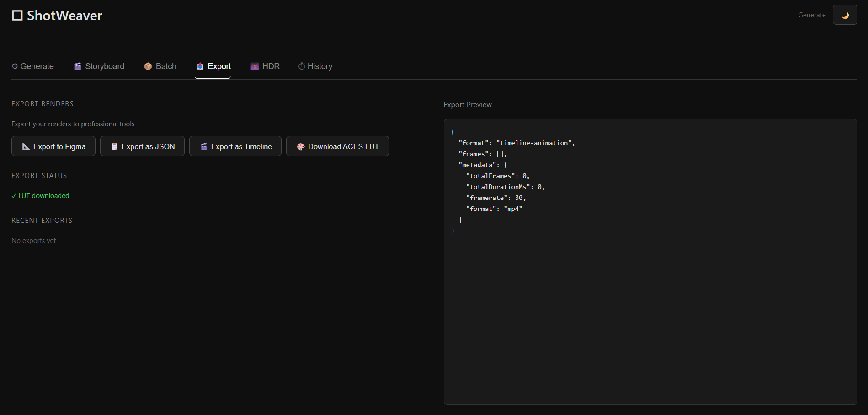Click the "Export Preview" label

click(x=468, y=105)
